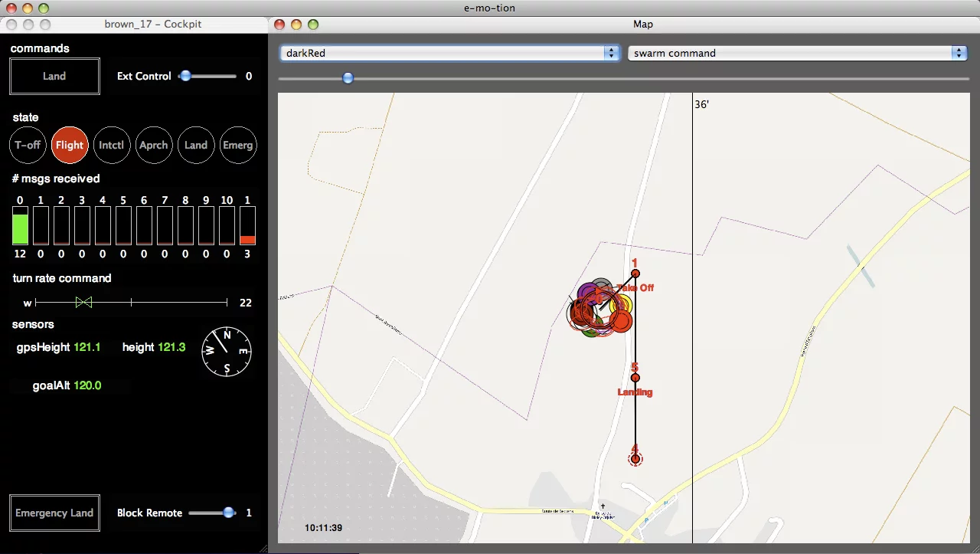
Task: Click the Ext Control slider handle
Action: (x=185, y=76)
